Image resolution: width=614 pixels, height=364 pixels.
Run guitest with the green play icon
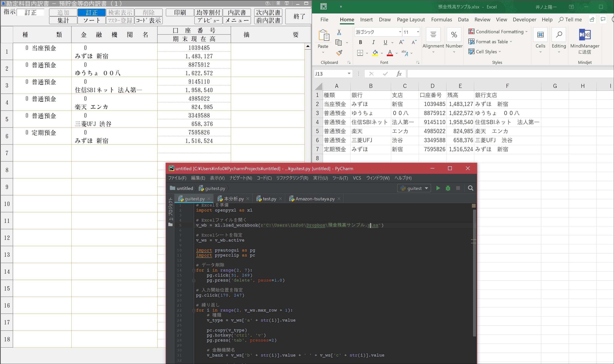coord(438,188)
